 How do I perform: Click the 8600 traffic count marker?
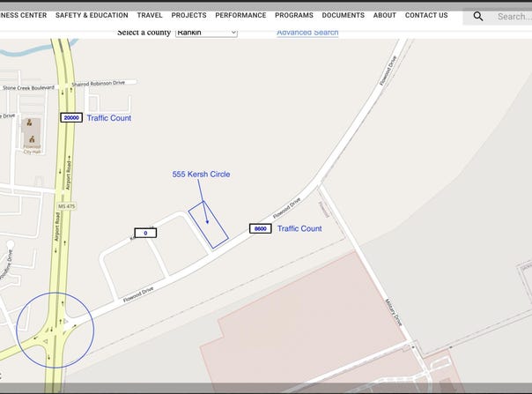(260, 228)
